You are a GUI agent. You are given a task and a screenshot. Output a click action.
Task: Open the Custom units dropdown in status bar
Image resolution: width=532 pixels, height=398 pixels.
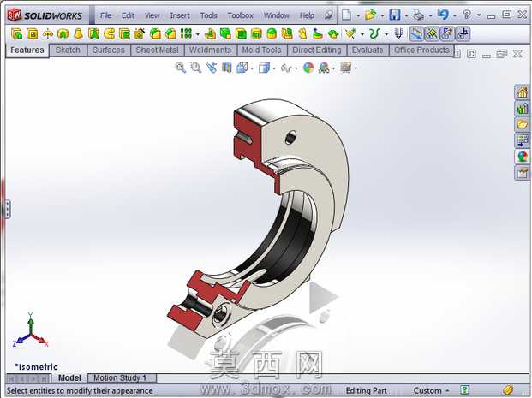pos(431,391)
